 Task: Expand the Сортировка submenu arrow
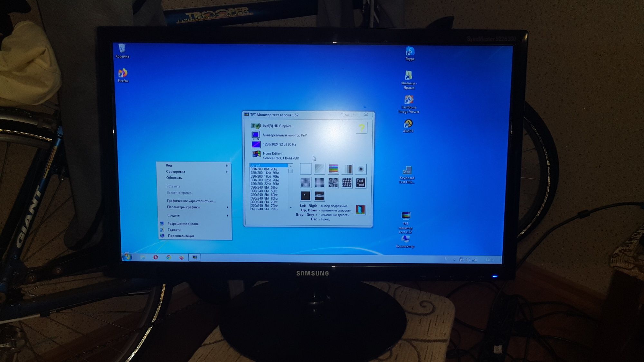coord(227,172)
